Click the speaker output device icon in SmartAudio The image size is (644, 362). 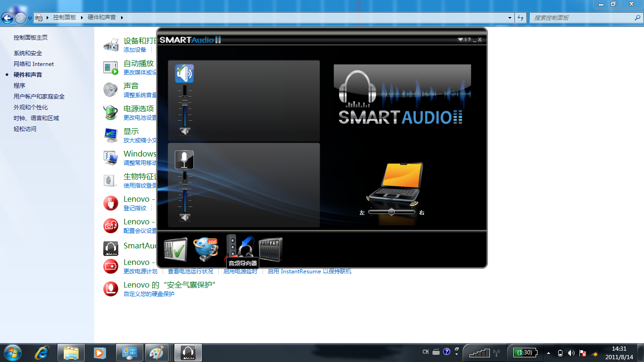pyautogui.click(x=184, y=74)
